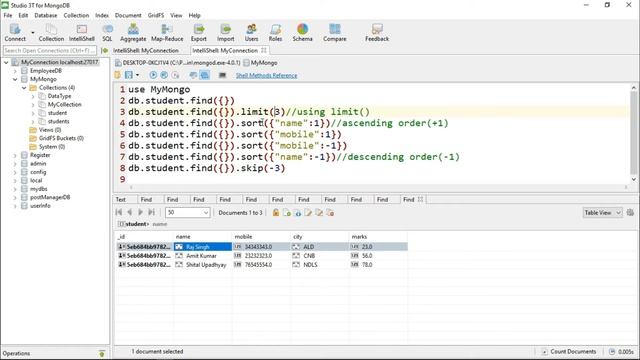The height and width of the screenshot is (360, 640).
Task: Launch IntelliShell from the toolbar
Action: (82, 32)
